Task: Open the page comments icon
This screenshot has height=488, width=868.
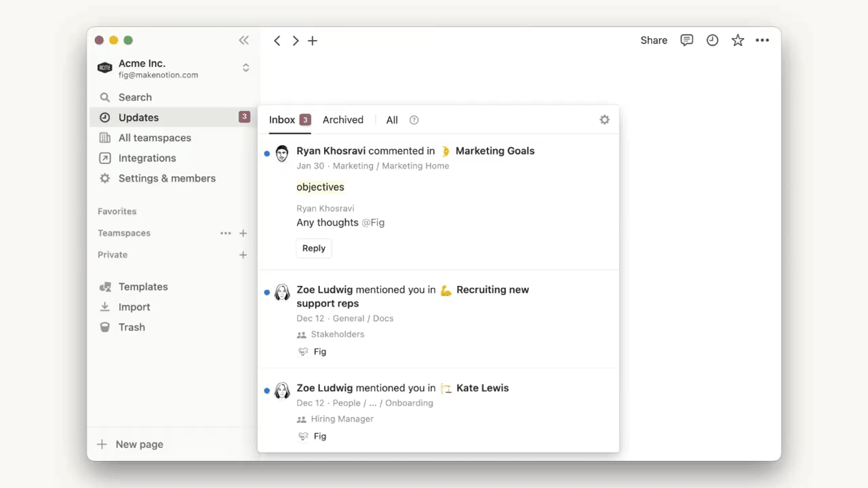Action: 687,41
